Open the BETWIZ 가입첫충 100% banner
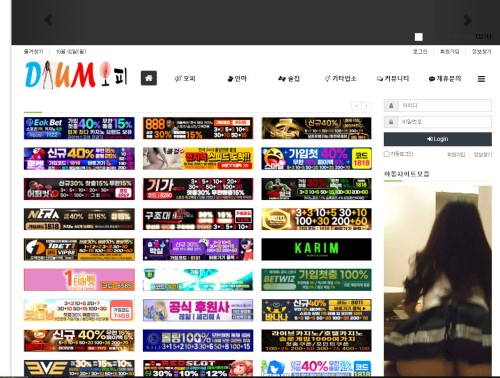500x378 pixels. coord(316,280)
